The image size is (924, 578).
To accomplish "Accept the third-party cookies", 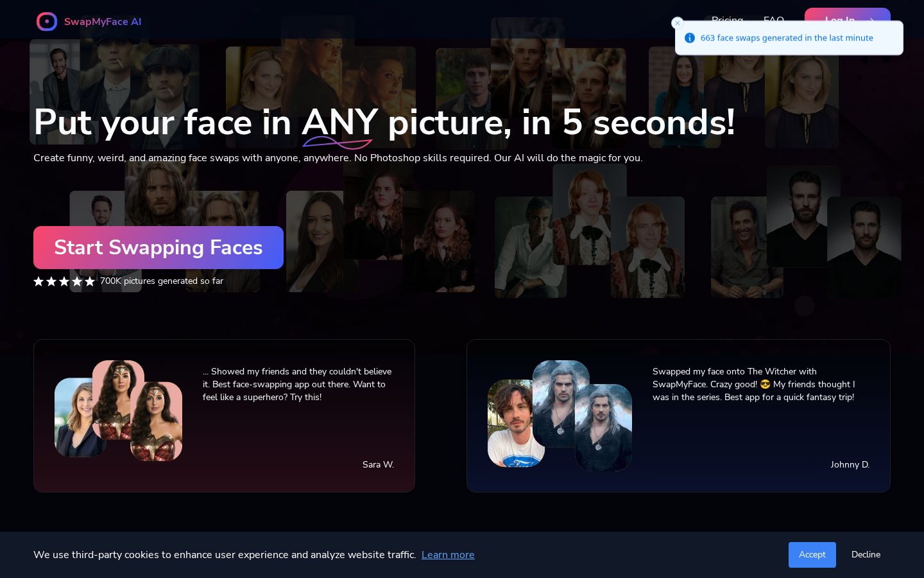I will click(x=812, y=555).
